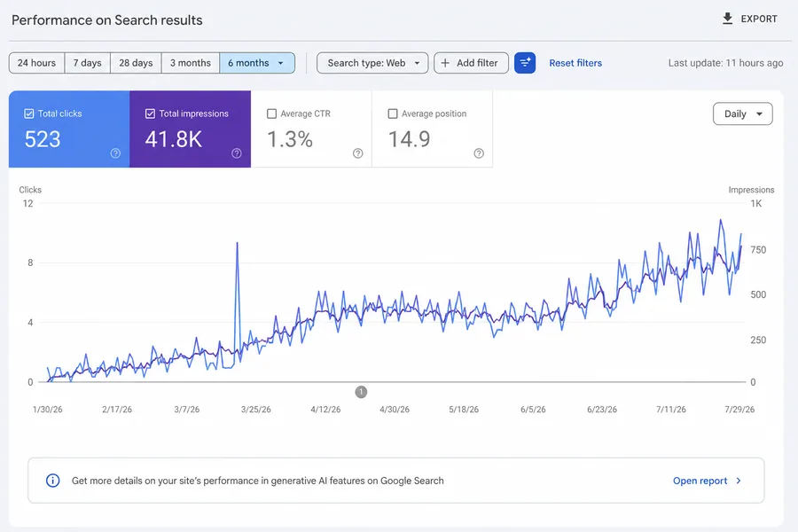The image size is (798, 532).
Task: Click the Export download icon
Action: click(727, 19)
